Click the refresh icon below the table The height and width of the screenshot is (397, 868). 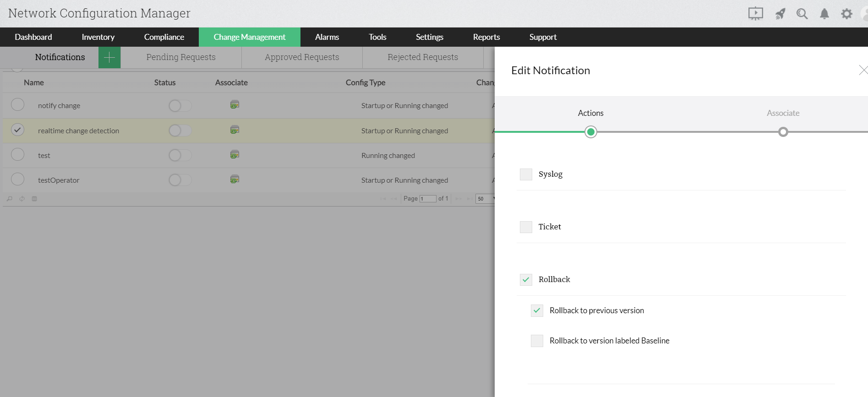pyautogui.click(x=22, y=199)
